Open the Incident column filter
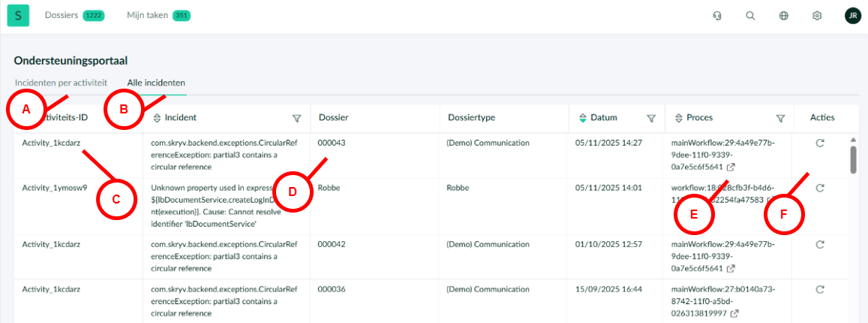The image size is (868, 323). pos(296,118)
